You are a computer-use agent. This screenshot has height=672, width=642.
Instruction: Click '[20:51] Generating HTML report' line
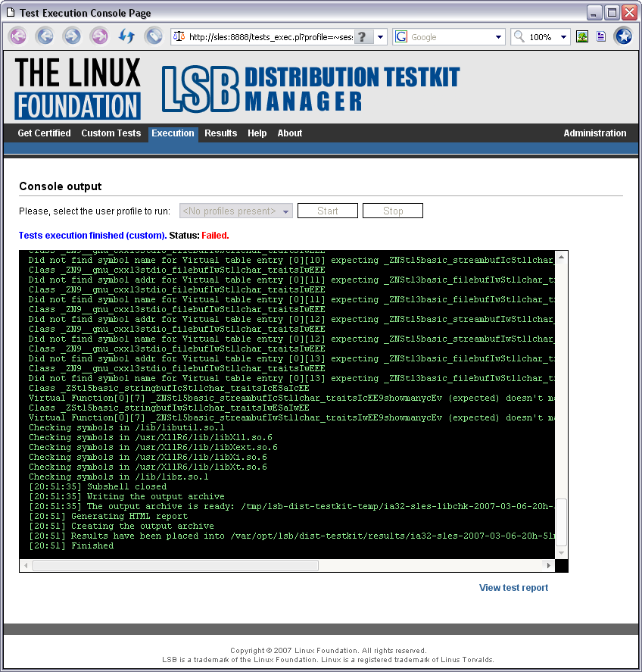coord(108,516)
